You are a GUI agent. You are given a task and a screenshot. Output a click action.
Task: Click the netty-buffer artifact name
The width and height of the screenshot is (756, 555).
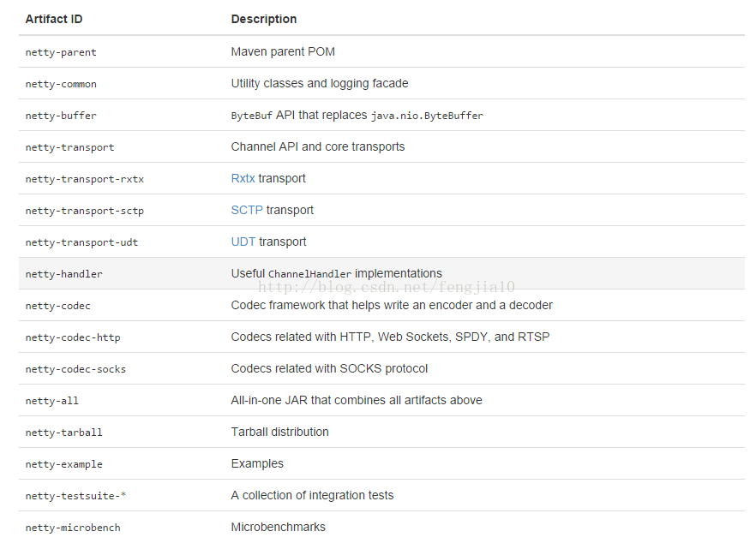click(x=61, y=116)
